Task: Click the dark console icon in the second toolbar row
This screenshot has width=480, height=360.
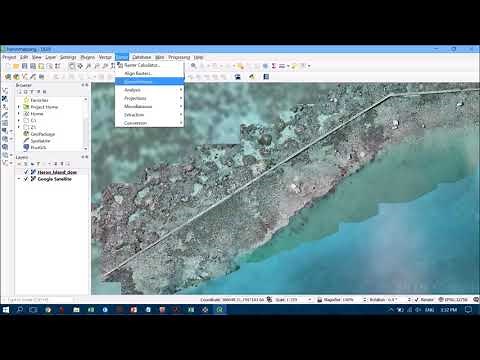Action: pyautogui.click(x=238, y=77)
